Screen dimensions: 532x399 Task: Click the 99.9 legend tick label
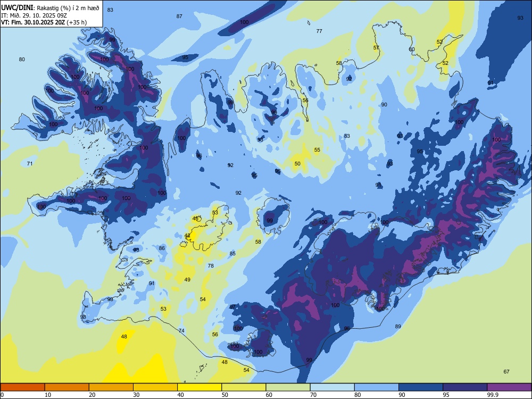[x=493, y=395]
